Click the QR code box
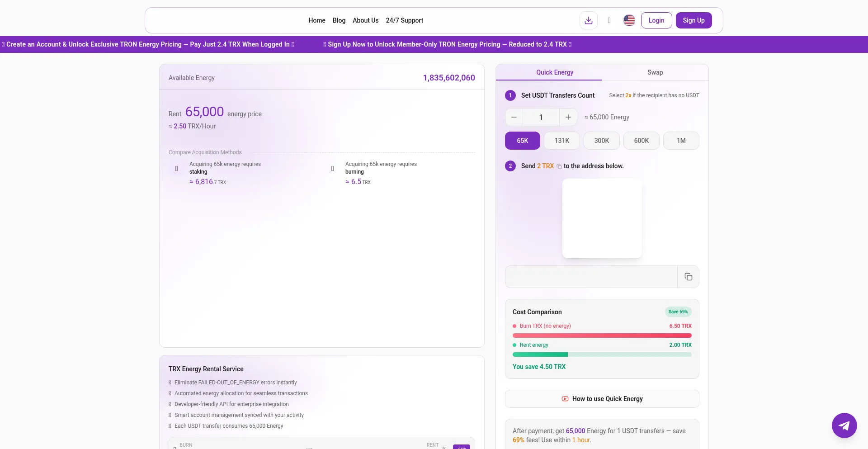This screenshot has height=449, width=868. [602, 218]
